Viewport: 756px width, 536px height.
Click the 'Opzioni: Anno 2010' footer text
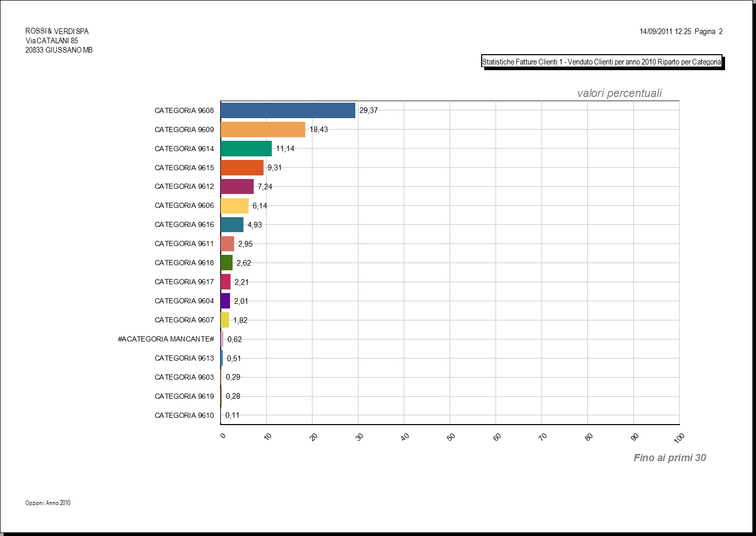pos(48,503)
